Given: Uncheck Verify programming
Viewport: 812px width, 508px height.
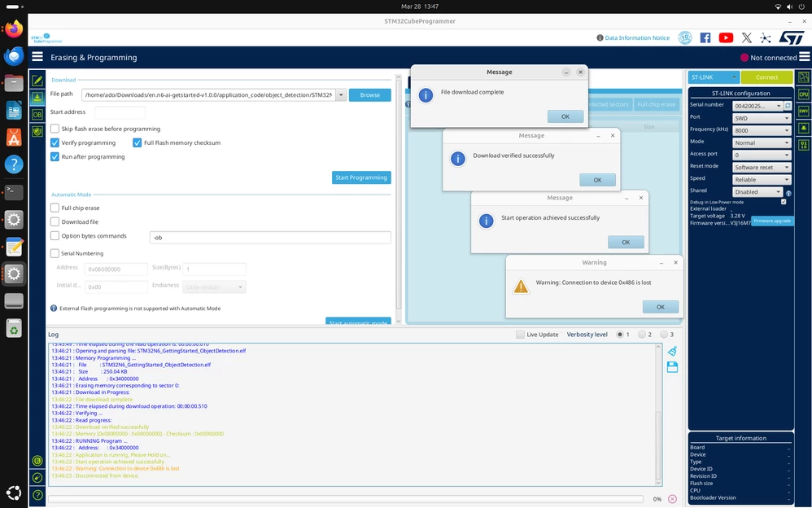Looking at the screenshot, I should [55, 142].
